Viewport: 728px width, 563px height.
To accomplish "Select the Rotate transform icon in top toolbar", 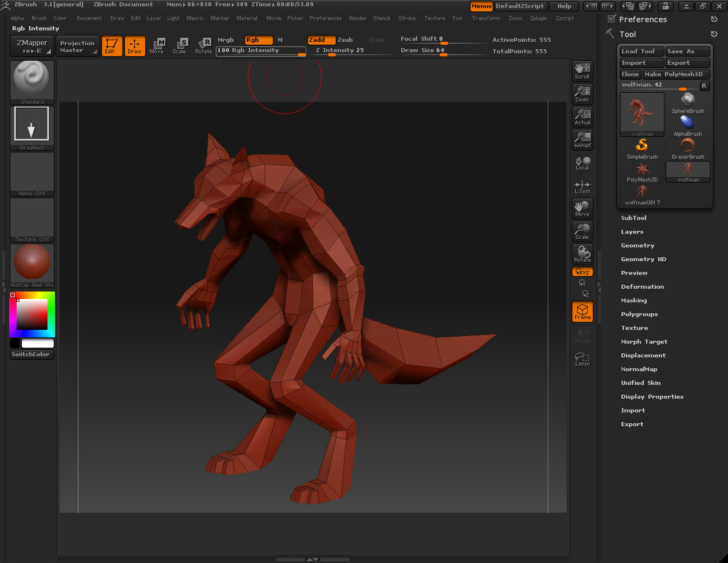I will pyautogui.click(x=204, y=46).
